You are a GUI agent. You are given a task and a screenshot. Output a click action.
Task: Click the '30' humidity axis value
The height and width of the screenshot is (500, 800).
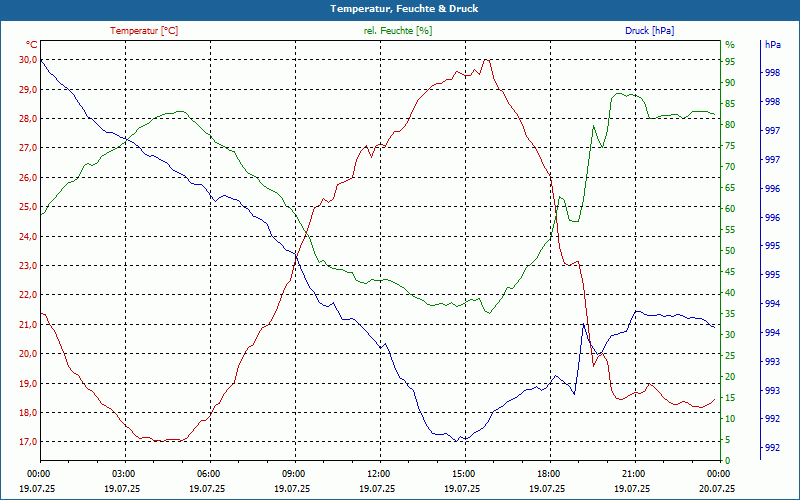(x=730, y=335)
